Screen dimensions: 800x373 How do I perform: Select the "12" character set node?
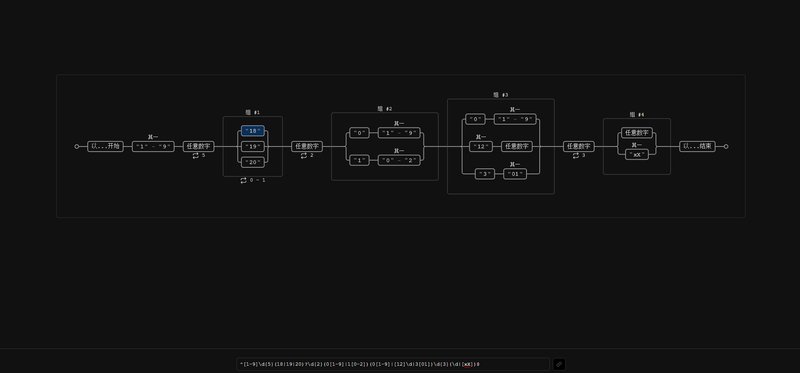coord(481,146)
